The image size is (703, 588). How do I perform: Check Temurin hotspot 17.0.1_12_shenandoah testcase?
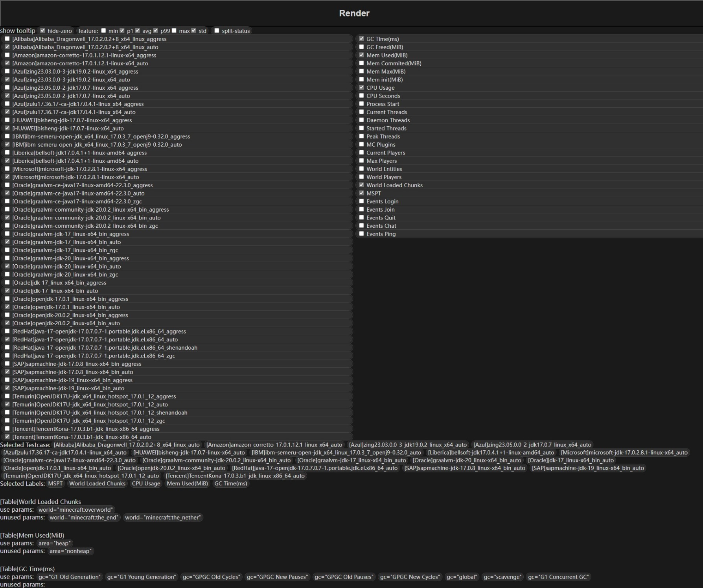point(7,413)
